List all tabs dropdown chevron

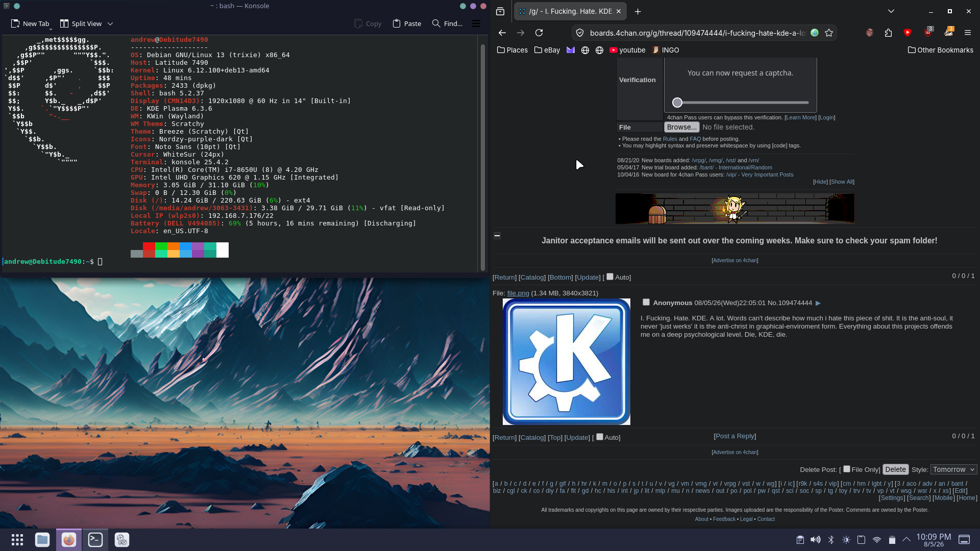891,11
